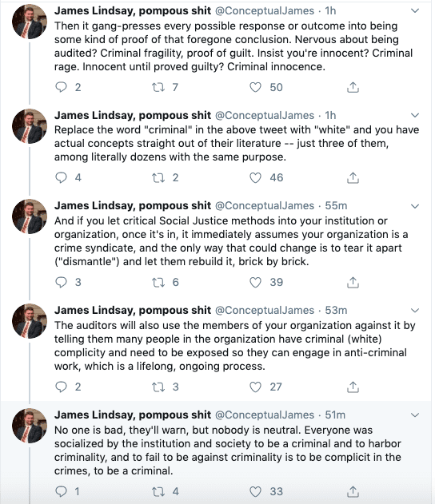Image resolution: width=435 pixels, height=504 pixels.
Task: Like the tweet with 27 likes
Action: pyautogui.click(x=255, y=387)
